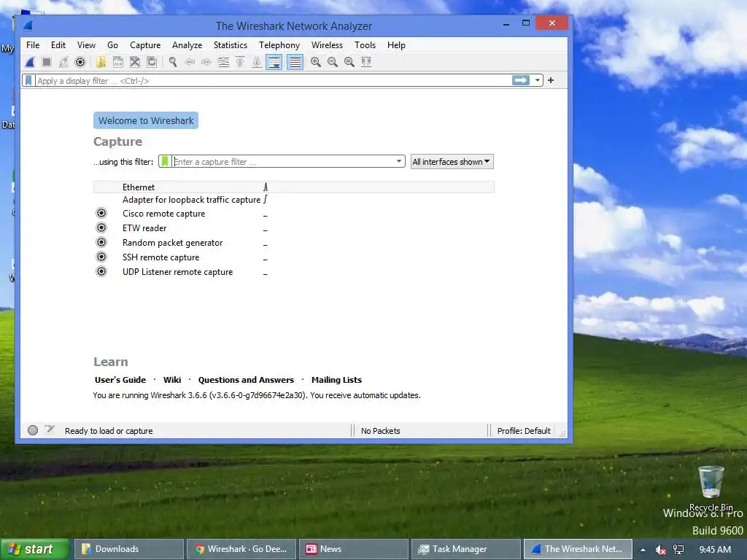
Task: Select the Ethernet interface row
Action: point(293,187)
